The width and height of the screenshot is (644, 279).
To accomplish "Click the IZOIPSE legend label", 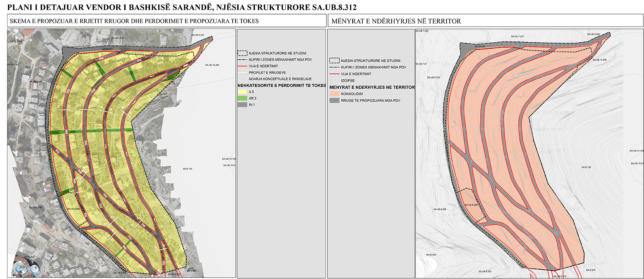I will (348, 81).
